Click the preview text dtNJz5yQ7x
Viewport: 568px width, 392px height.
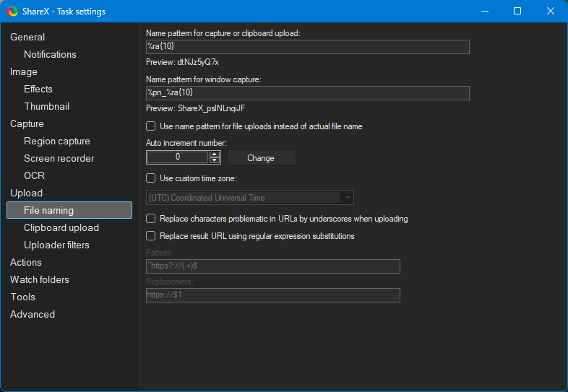click(x=198, y=62)
